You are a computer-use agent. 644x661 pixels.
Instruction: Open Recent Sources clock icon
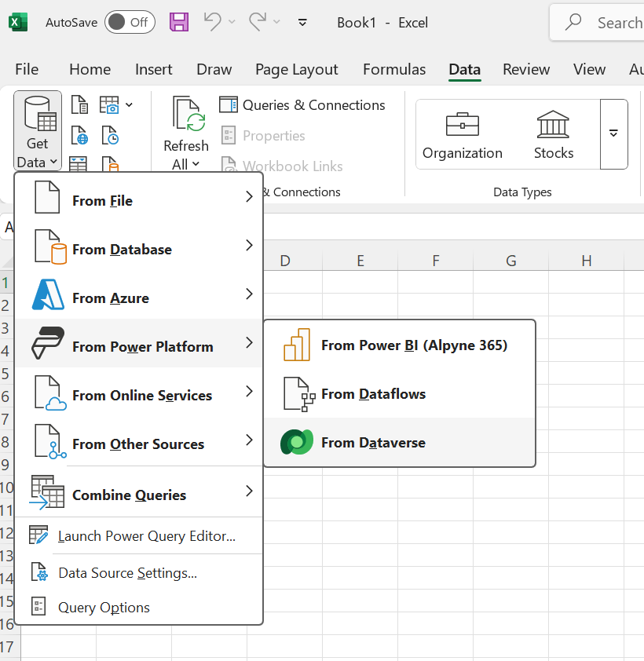click(110, 135)
